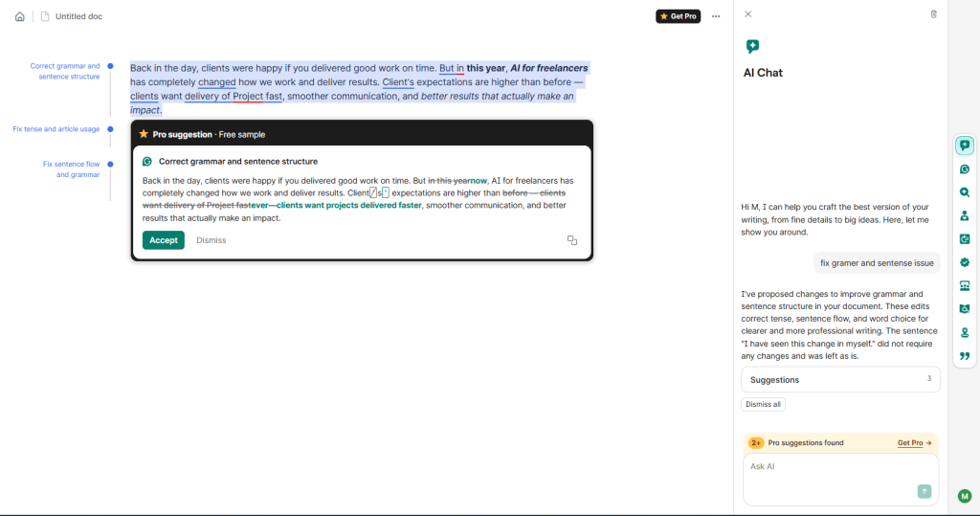Open the quotation marks citation icon
The height and width of the screenshot is (516, 980).
click(965, 356)
